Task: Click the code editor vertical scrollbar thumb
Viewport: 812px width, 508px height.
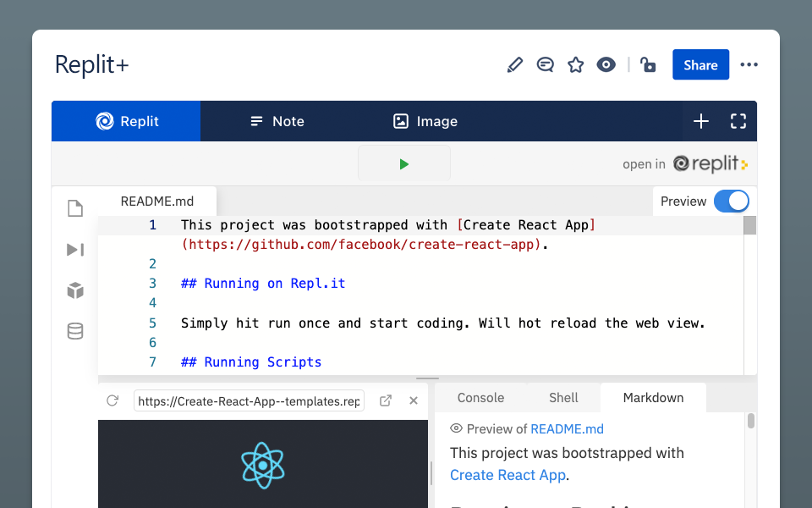Action: [x=750, y=225]
